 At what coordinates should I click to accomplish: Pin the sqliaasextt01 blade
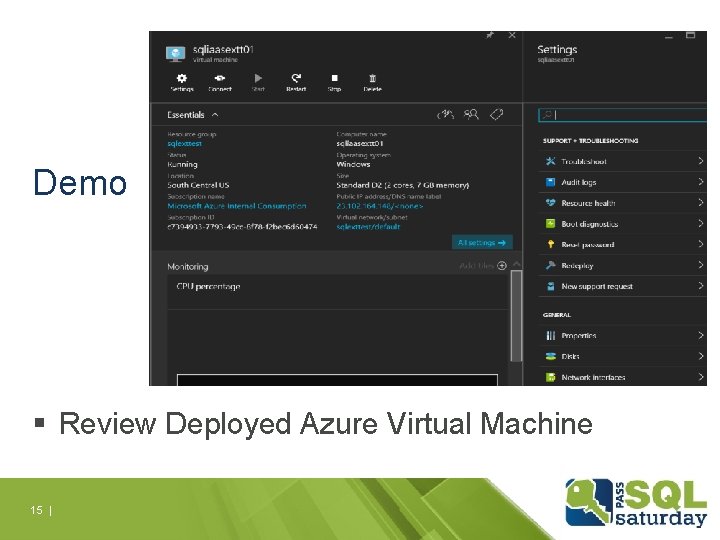490,35
